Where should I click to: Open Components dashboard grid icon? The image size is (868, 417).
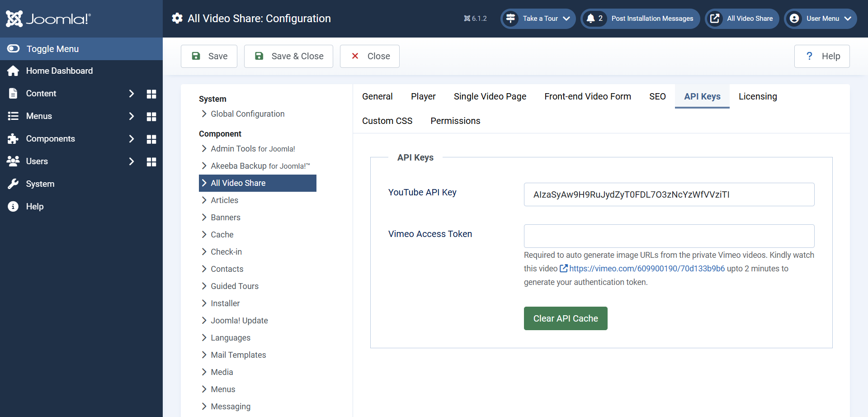151,139
